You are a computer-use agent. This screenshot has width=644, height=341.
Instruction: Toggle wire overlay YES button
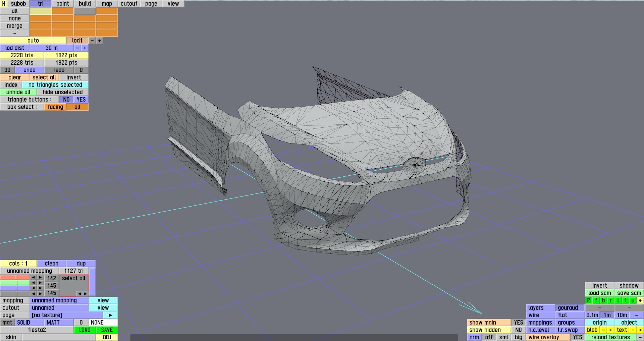577,337
